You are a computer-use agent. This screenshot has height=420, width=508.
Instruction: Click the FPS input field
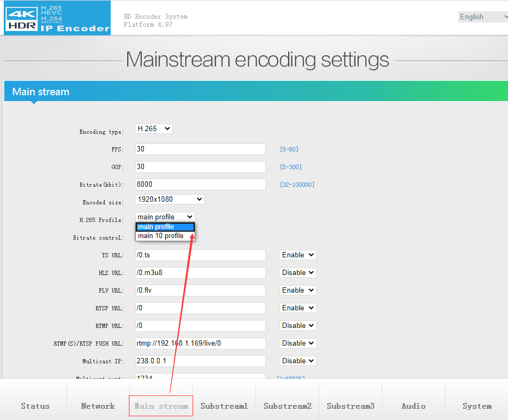click(201, 149)
